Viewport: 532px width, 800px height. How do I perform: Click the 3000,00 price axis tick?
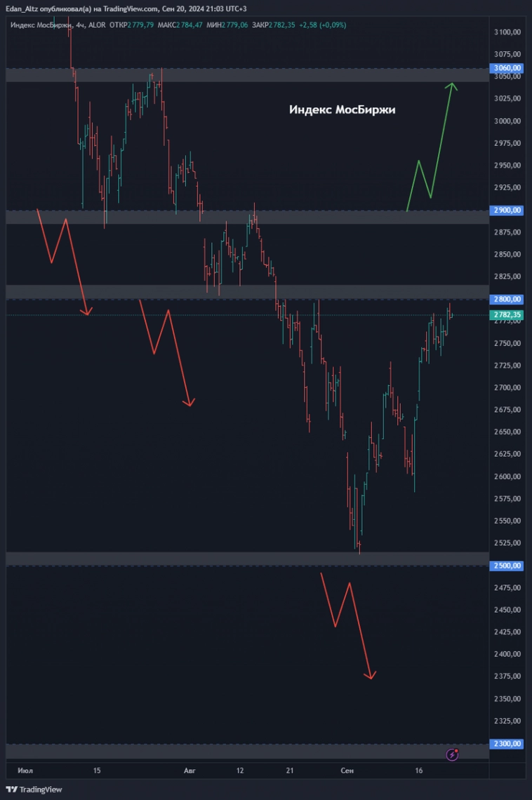[507, 121]
